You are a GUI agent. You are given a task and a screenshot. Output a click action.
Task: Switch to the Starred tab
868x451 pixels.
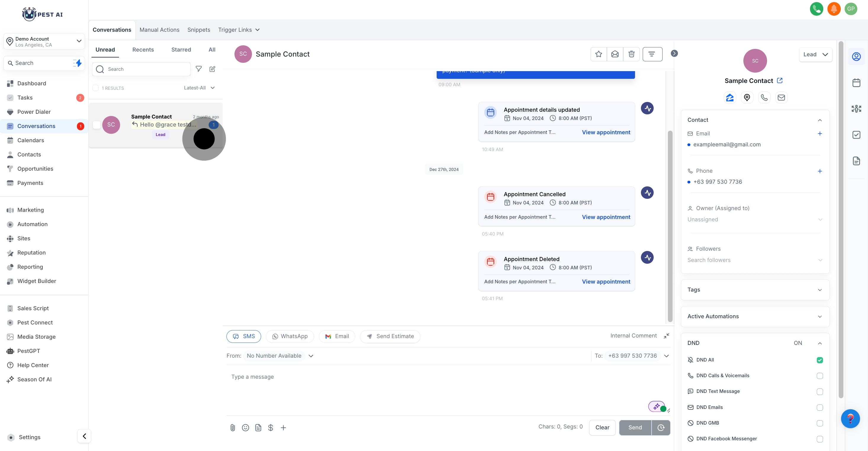(x=181, y=49)
